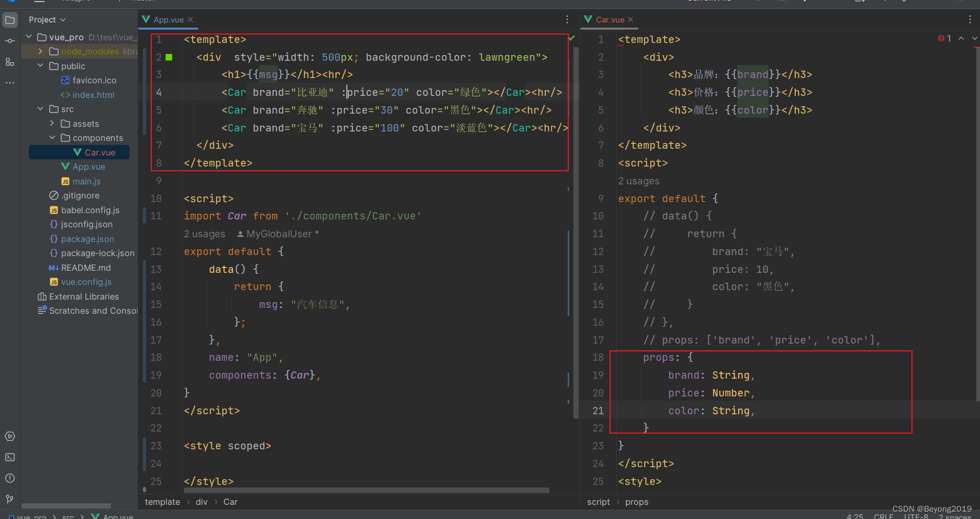Open the Project view dropdown
The height and width of the screenshot is (519, 980).
pyautogui.click(x=48, y=19)
